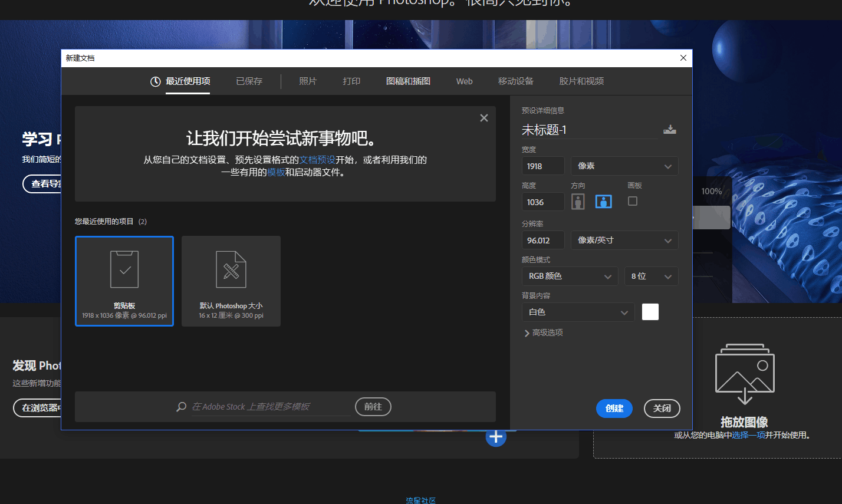Click the 未标题-1 document name field

(x=590, y=130)
